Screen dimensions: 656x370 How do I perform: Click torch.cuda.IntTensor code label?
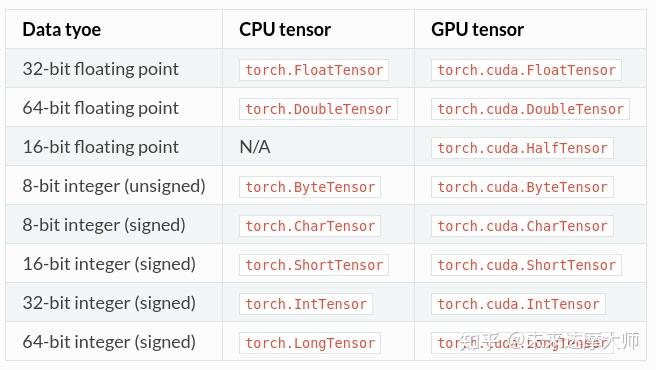pyautogui.click(x=518, y=304)
